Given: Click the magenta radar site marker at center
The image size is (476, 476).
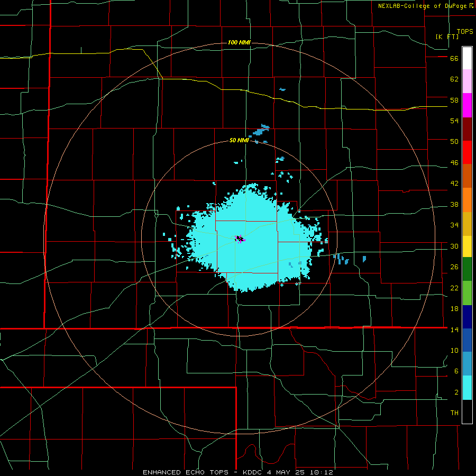Looking at the screenshot, I should click(240, 239).
